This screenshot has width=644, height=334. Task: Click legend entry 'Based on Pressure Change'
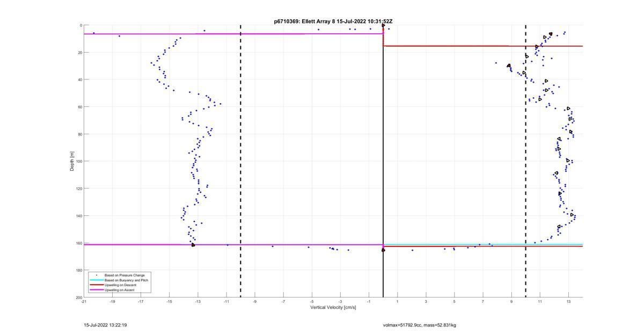[x=125, y=275]
